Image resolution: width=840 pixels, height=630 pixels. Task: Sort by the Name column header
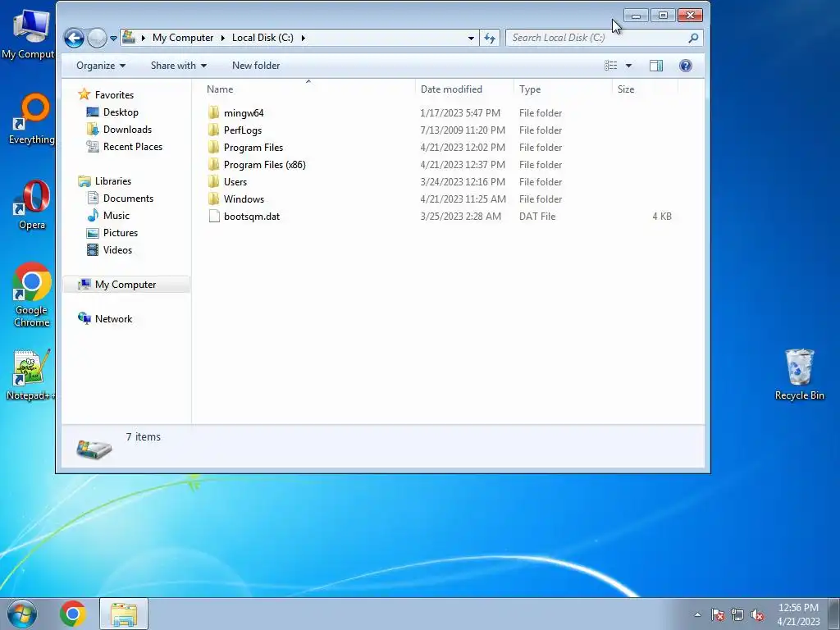click(308, 89)
